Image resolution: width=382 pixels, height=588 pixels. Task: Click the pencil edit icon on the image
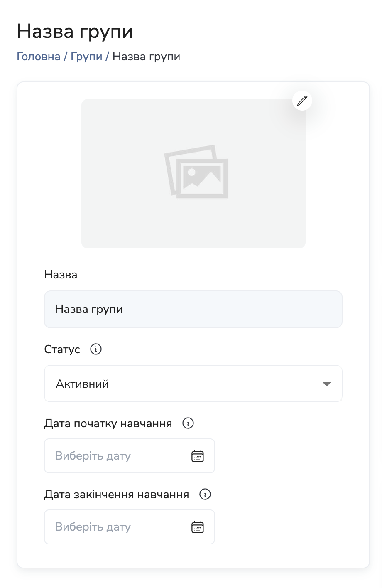[302, 100]
